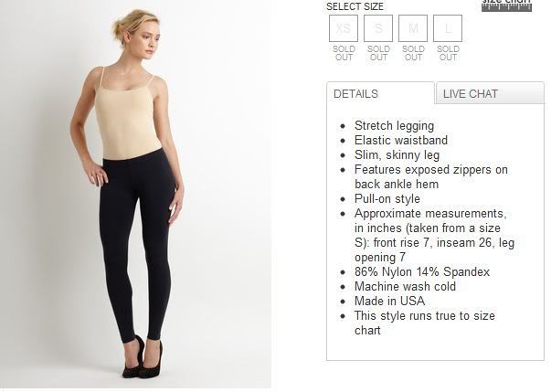Click the Pull-on style bullet
The image size is (551, 392).
(387, 199)
